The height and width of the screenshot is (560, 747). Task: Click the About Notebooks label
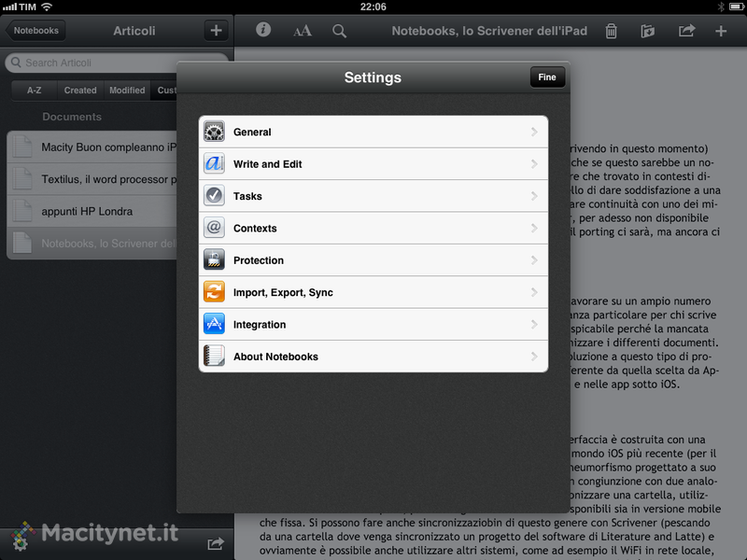[275, 357]
